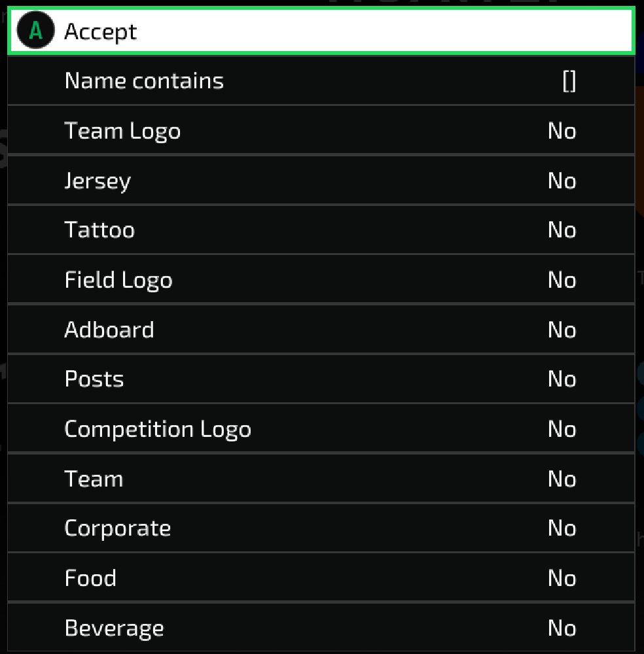Viewport: 644px width, 654px height.
Task: Click the Name contains input field
Action: pyautogui.click(x=321, y=80)
